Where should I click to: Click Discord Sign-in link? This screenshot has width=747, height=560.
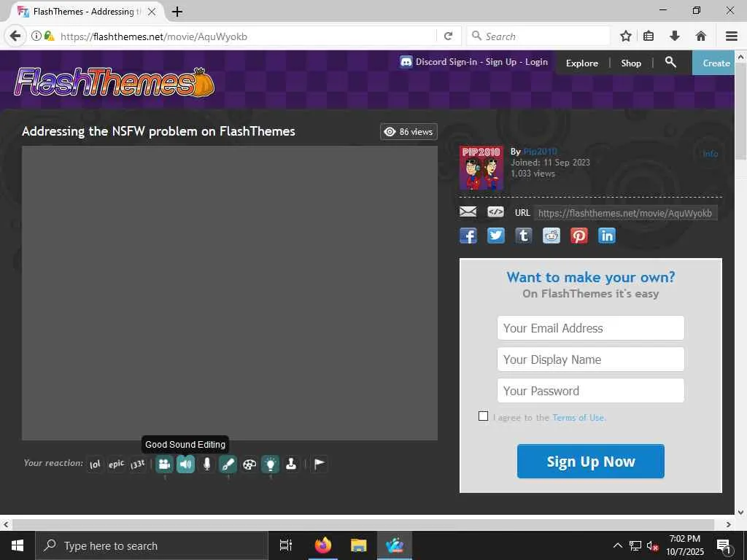tap(446, 62)
